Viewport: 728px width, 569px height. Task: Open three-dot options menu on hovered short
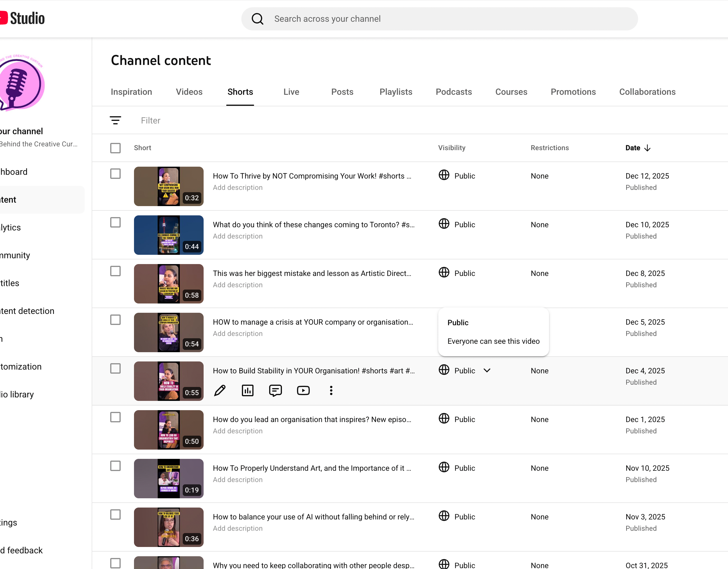tap(331, 390)
